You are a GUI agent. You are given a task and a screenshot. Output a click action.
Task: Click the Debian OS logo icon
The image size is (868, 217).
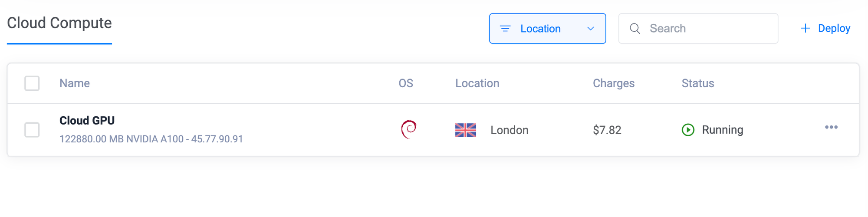tap(408, 129)
